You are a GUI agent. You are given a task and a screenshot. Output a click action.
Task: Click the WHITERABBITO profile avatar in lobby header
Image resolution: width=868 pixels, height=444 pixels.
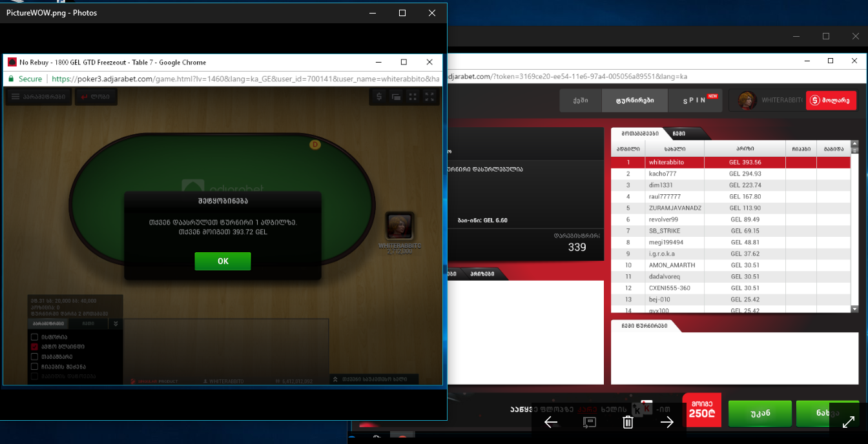(748, 100)
